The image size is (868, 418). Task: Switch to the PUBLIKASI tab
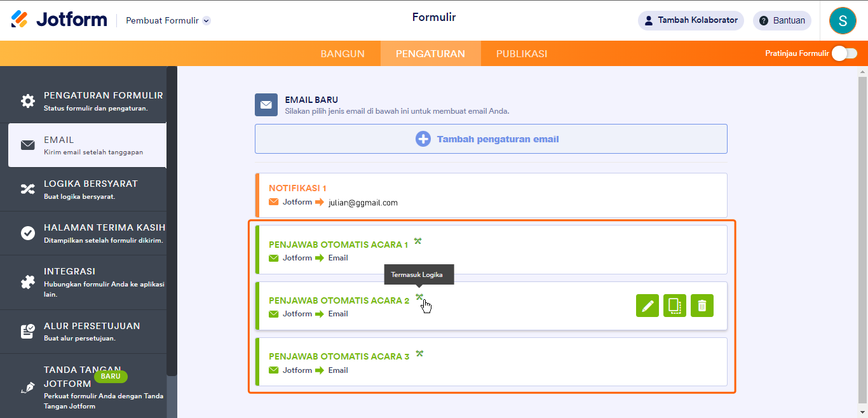[522, 54]
